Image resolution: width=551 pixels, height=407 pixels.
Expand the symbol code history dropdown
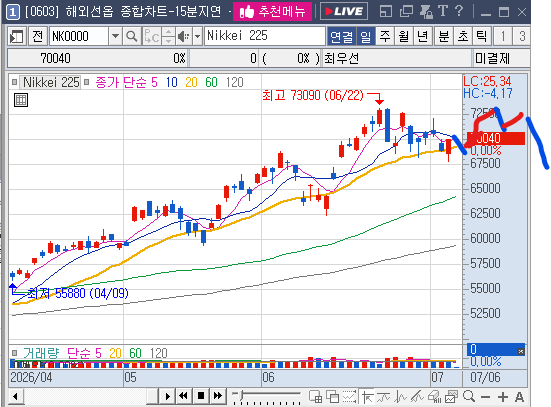click(115, 36)
